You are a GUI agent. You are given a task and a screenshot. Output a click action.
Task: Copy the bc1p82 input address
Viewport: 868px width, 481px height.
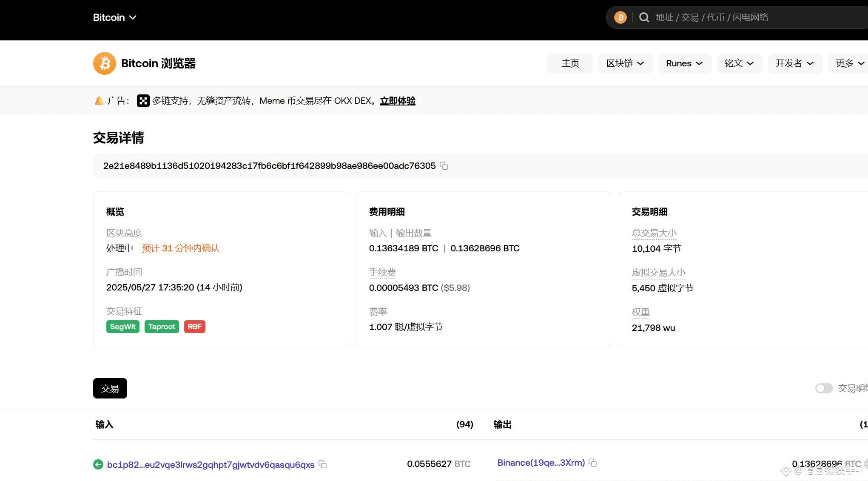click(x=323, y=464)
